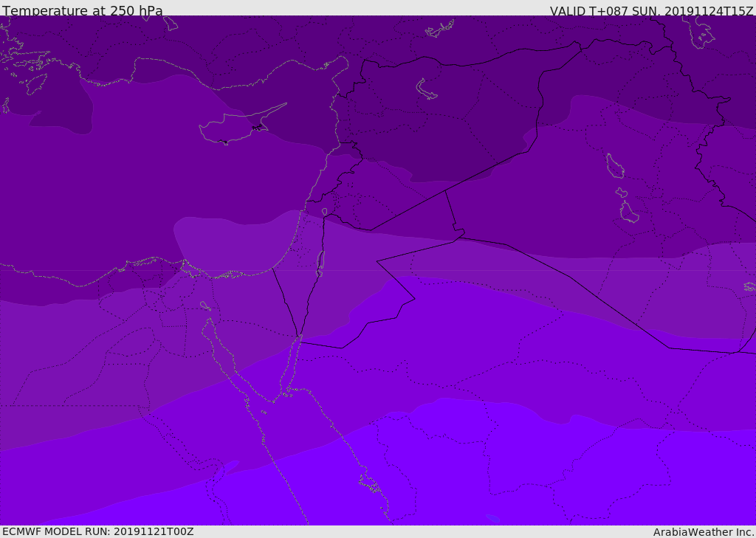The image size is (756, 538).
Task: Click inside Jordan's black border outline
Action: coord(354,295)
